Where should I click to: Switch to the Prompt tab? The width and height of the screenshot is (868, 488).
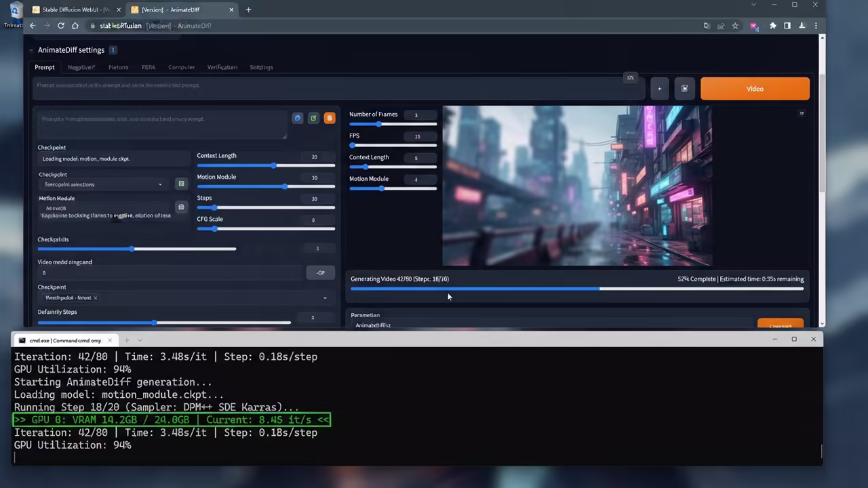point(45,67)
